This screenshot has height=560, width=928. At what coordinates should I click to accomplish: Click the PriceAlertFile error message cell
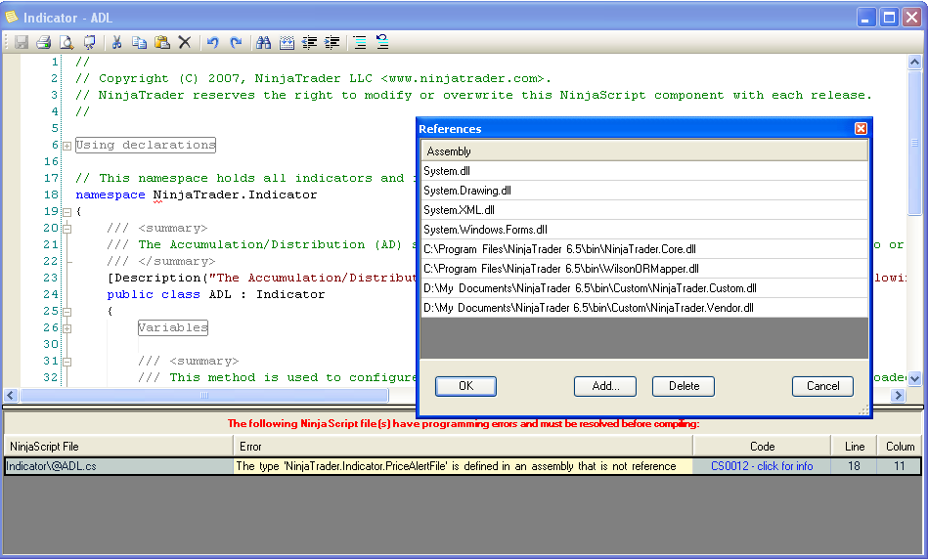[463, 466]
